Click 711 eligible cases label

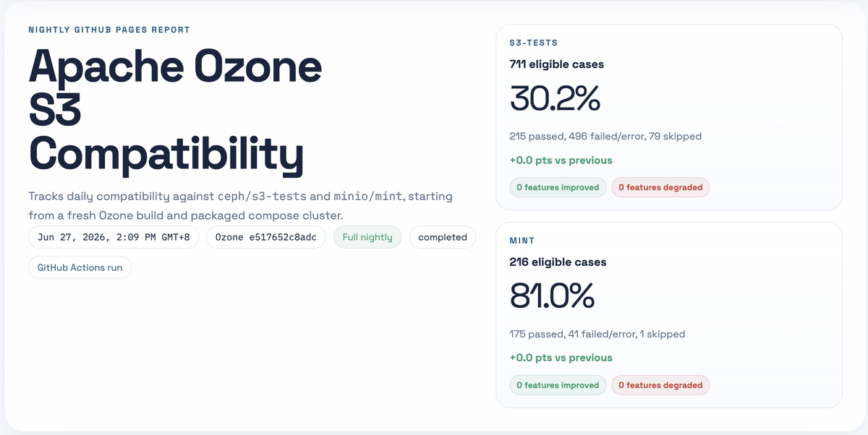click(556, 64)
